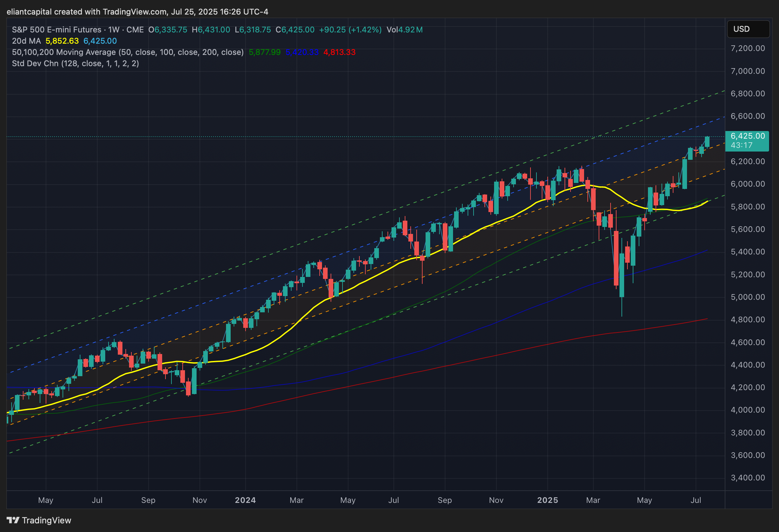Image resolution: width=779 pixels, height=532 pixels.
Task: Click the 7,200.00 price axis label
Action: (748, 48)
